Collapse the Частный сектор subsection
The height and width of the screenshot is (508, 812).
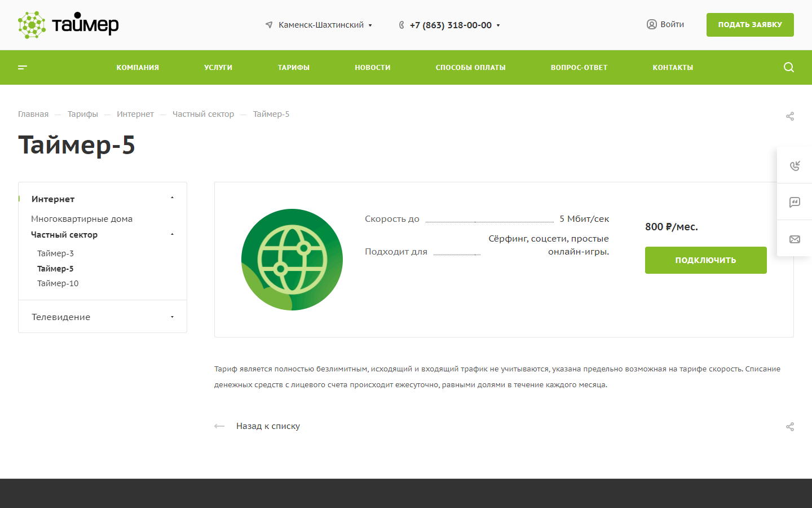click(172, 234)
